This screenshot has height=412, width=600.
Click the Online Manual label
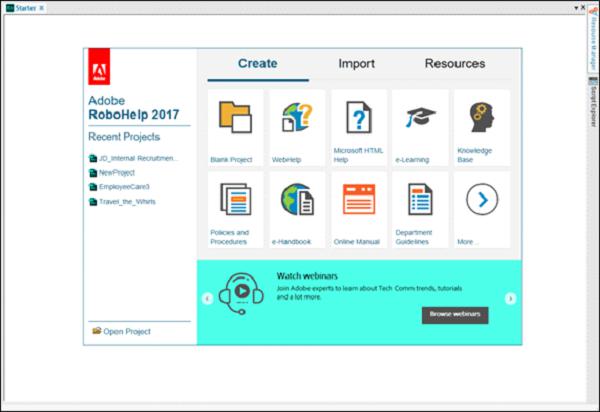pos(357,242)
